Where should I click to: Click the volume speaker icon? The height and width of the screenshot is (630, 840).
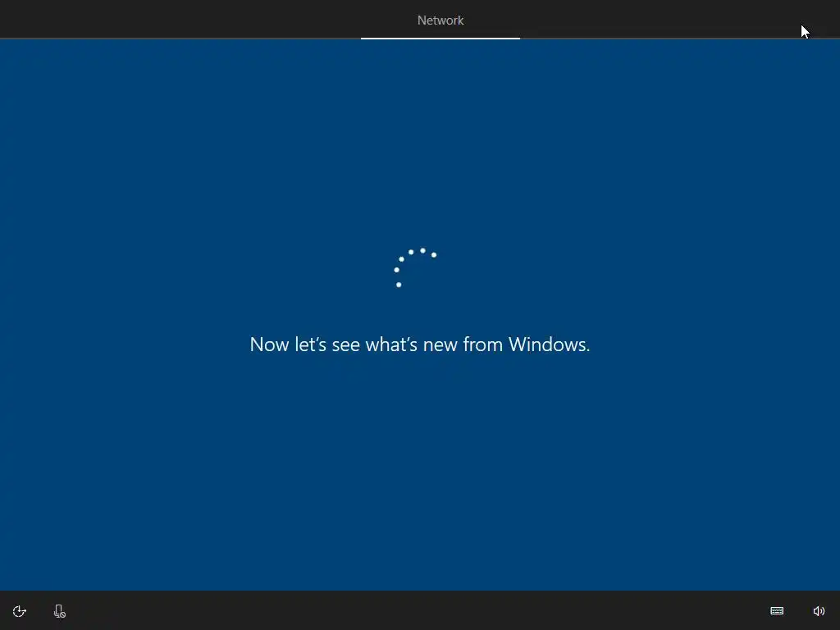coord(819,610)
